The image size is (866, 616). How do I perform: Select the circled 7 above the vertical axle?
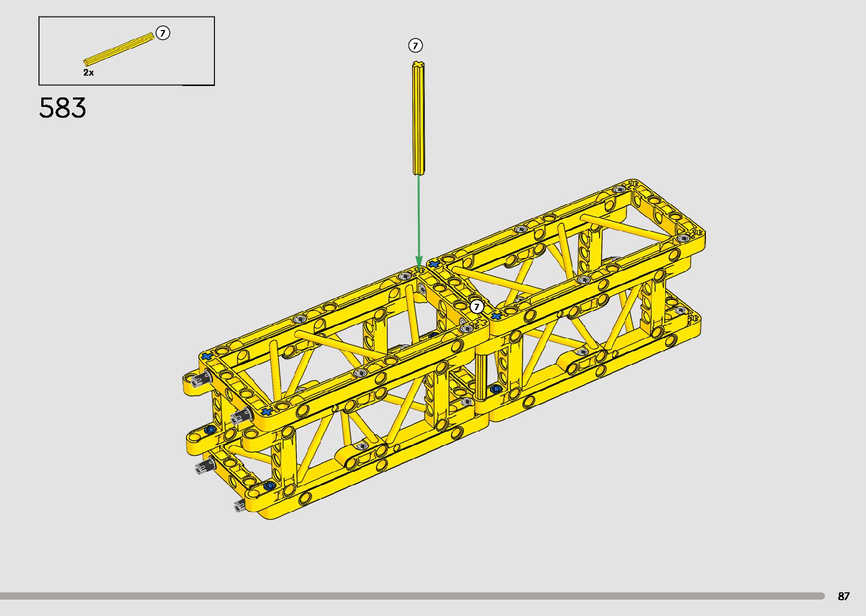tap(416, 45)
